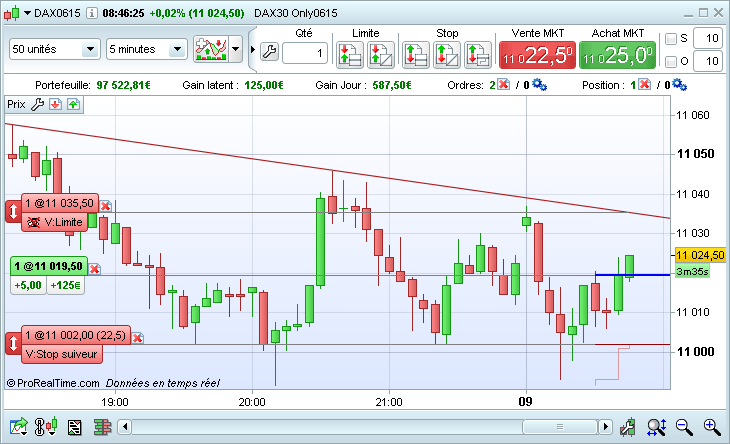
Task: Expand the chart style dropdown arrow
Action: [x=235, y=49]
